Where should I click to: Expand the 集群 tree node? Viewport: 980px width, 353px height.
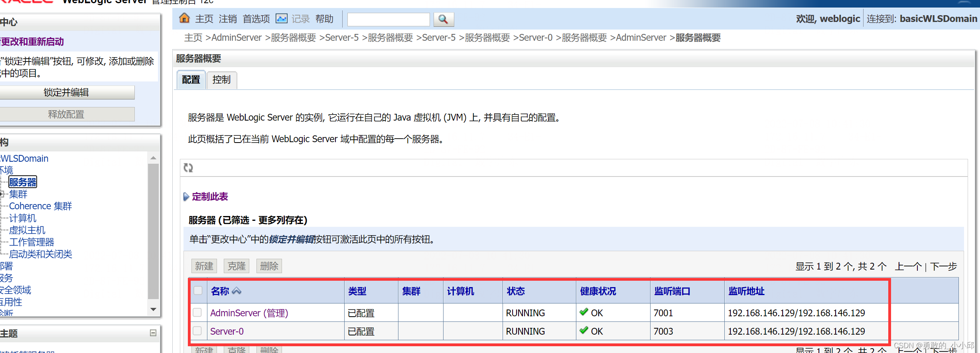2,194
